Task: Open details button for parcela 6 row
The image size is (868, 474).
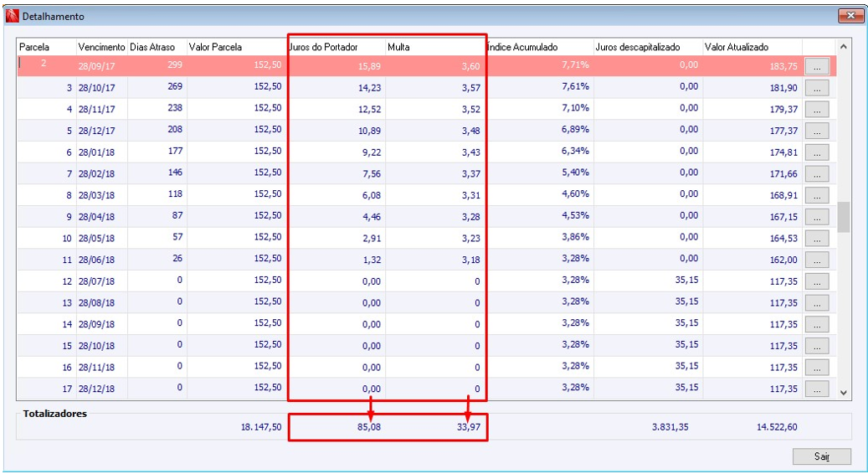Action: tap(817, 152)
